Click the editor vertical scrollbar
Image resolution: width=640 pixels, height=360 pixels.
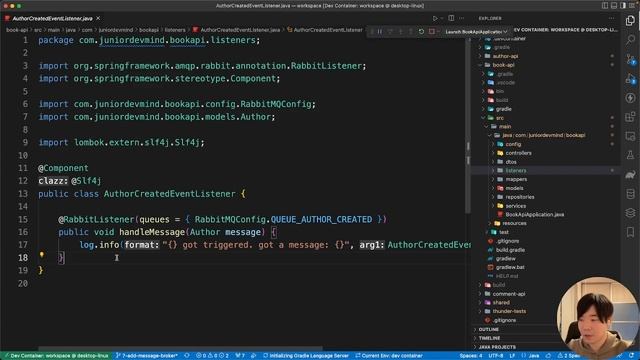pos(468,125)
